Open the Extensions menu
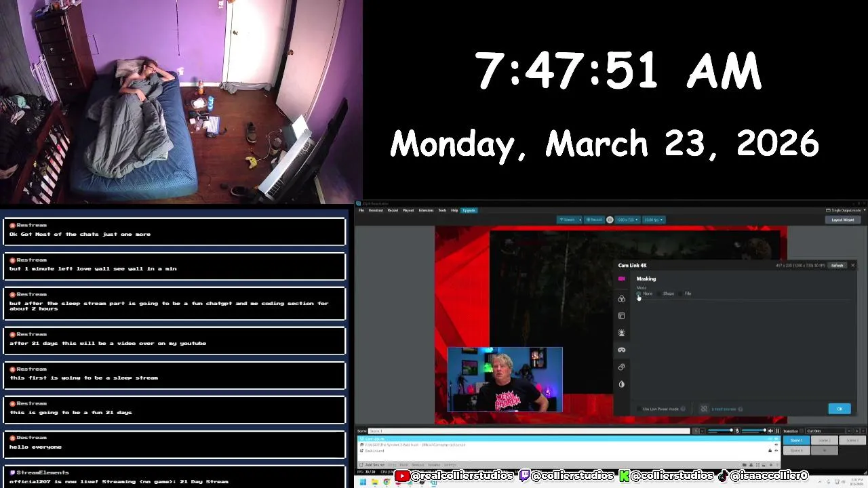Viewport: 868px width, 488px height. pyautogui.click(x=426, y=210)
